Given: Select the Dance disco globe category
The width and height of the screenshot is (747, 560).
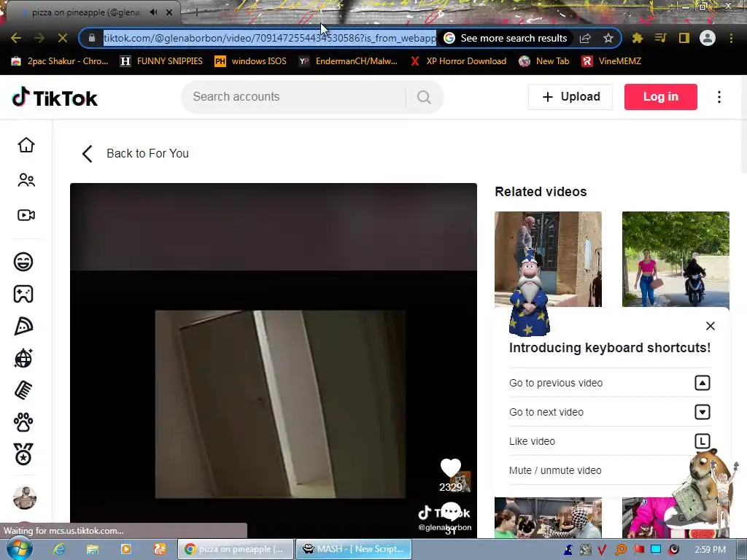Looking at the screenshot, I should (23, 358).
